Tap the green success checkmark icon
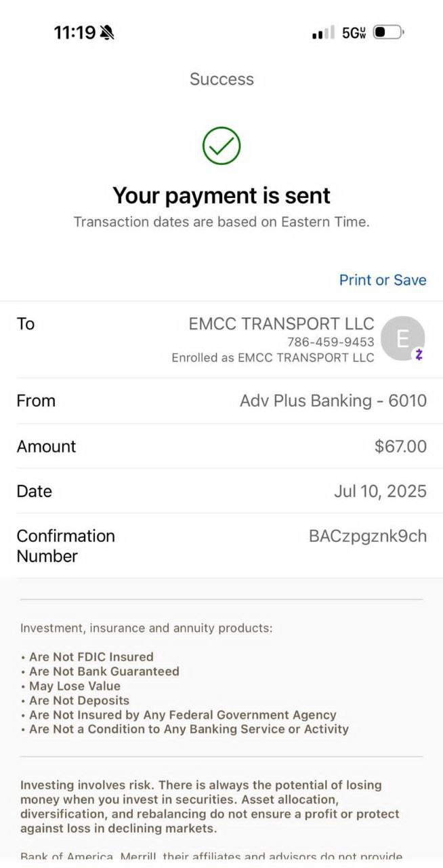This screenshot has width=443, height=868. pyautogui.click(x=221, y=146)
